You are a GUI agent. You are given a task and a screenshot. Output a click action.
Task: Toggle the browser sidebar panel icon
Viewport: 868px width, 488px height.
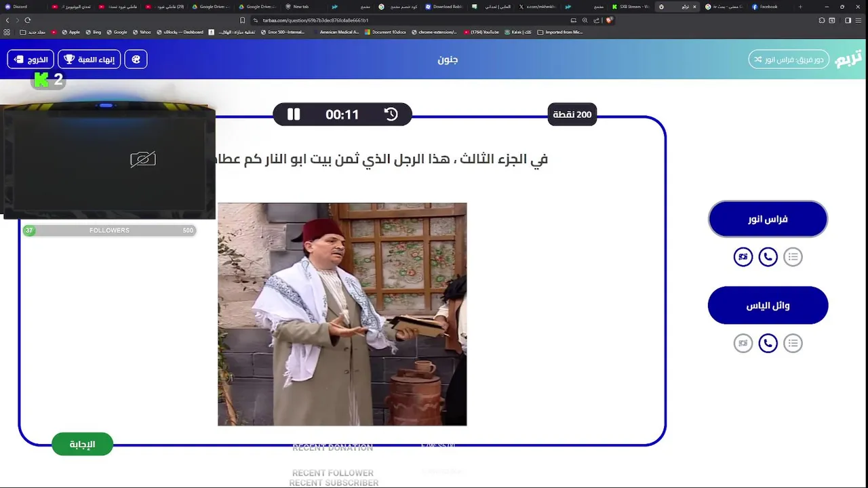tap(848, 20)
